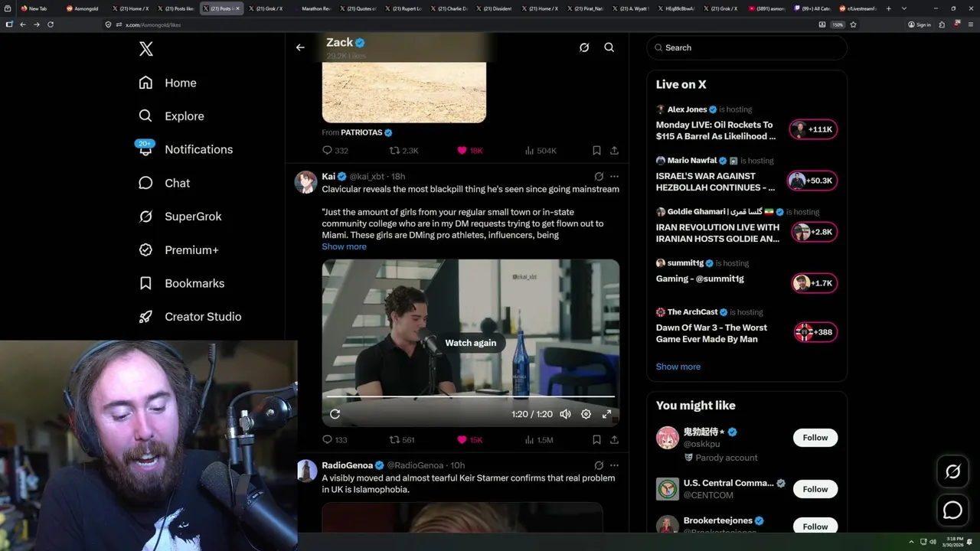
Task: Reply to Kai's post with 133 replies
Action: tap(335, 440)
